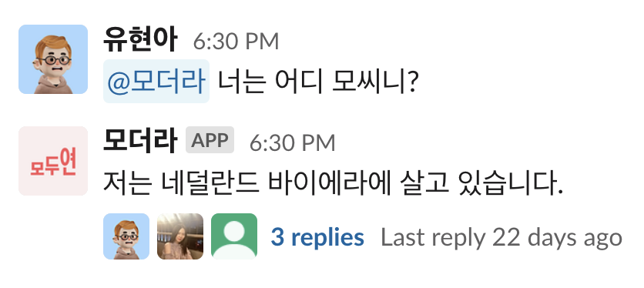The height and width of the screenshot is (288, 644).
Task: Click the green default user avatar
Action: coord(234,236)
